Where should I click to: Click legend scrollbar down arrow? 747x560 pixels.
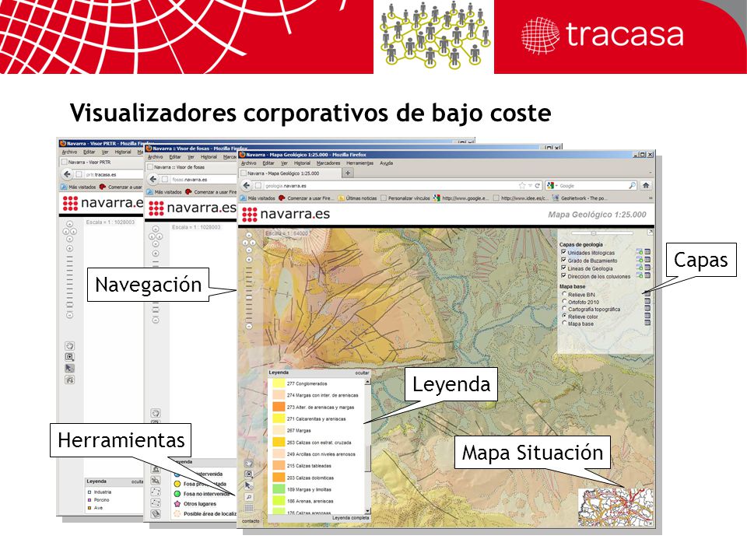pyautogui.click(x=367, y=510)
